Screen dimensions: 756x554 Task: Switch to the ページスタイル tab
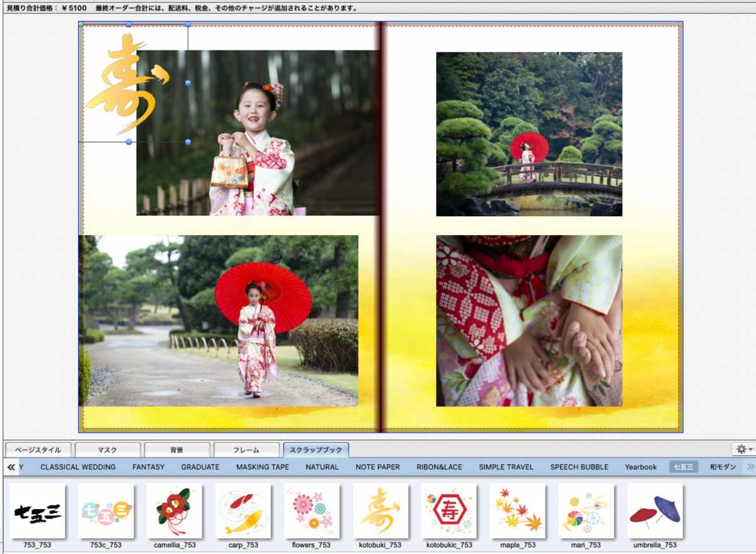point(38,450)
